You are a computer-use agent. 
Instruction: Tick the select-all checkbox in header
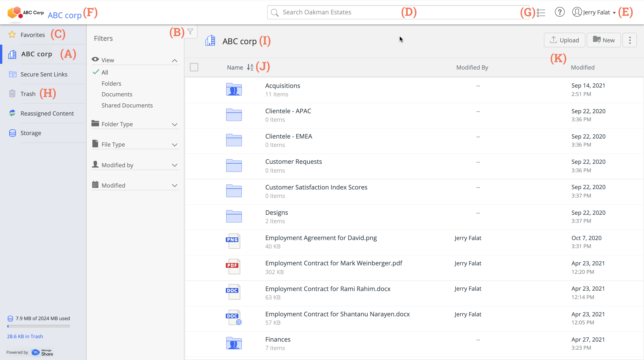click(194, 67)
